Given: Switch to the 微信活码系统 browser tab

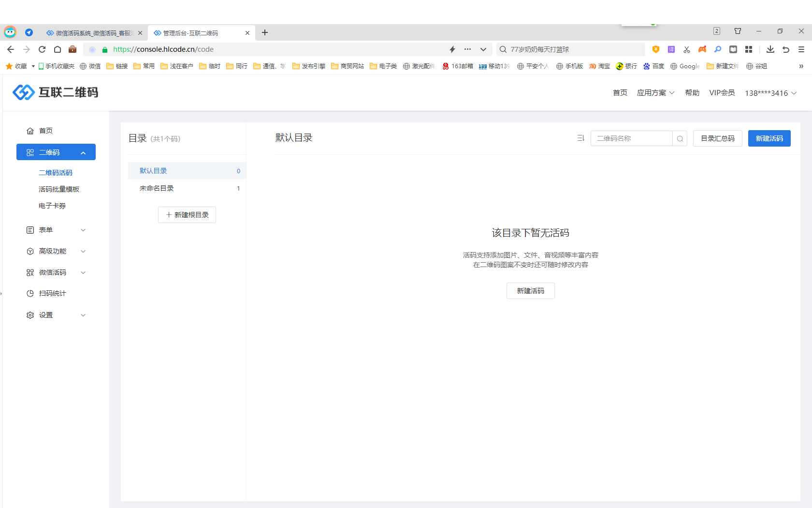Looking at the screenshot, I should click(92, 33).
